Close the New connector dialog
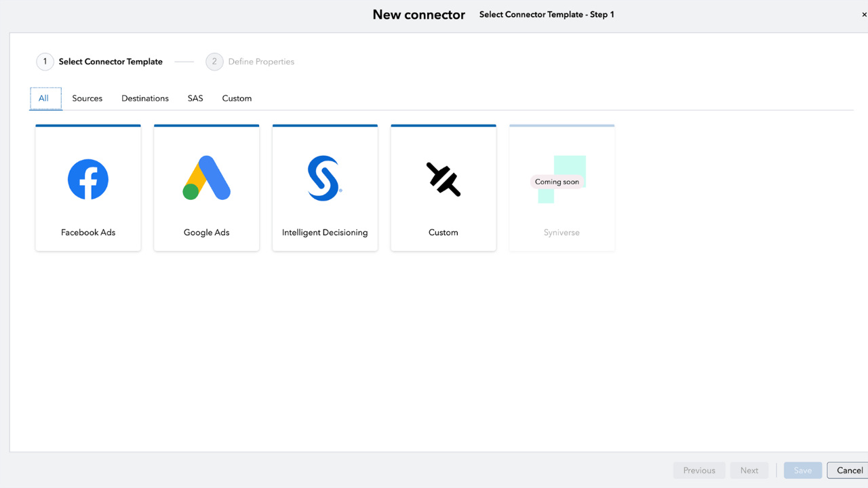 (x=864, y=15)
